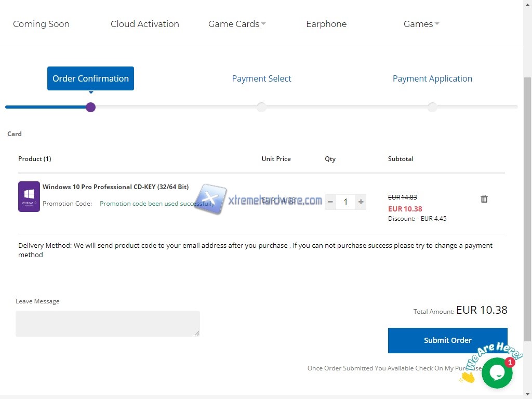Delete the item with the trash icon
Image resolution: width=532 pixels, height=399 pixels.
click(x=484, y=199)
